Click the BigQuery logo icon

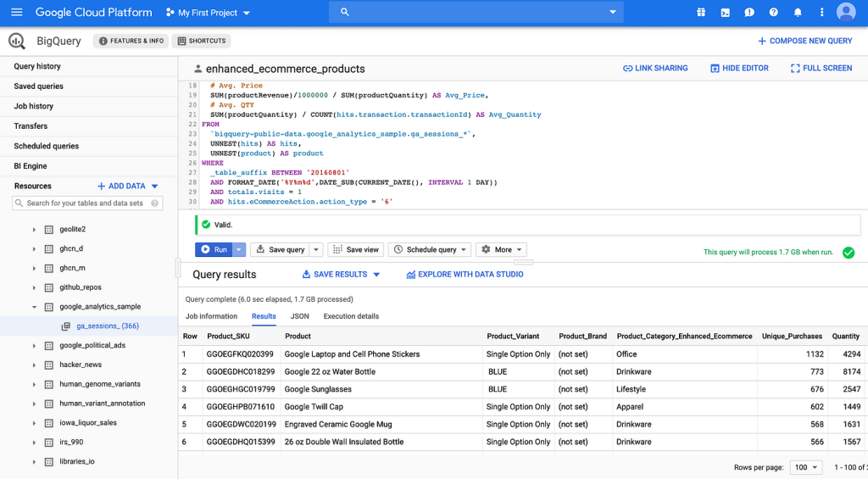pos(17,41)
